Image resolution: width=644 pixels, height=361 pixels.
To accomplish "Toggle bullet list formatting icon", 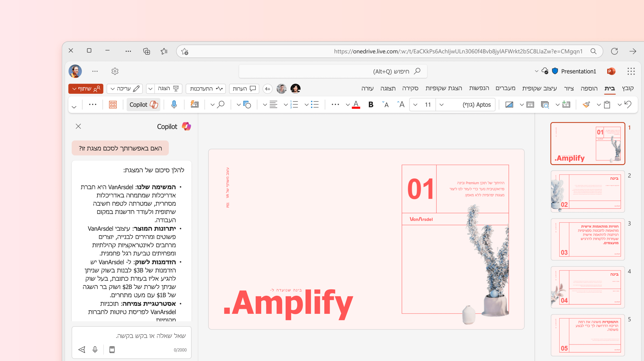I will pos(316,105).
